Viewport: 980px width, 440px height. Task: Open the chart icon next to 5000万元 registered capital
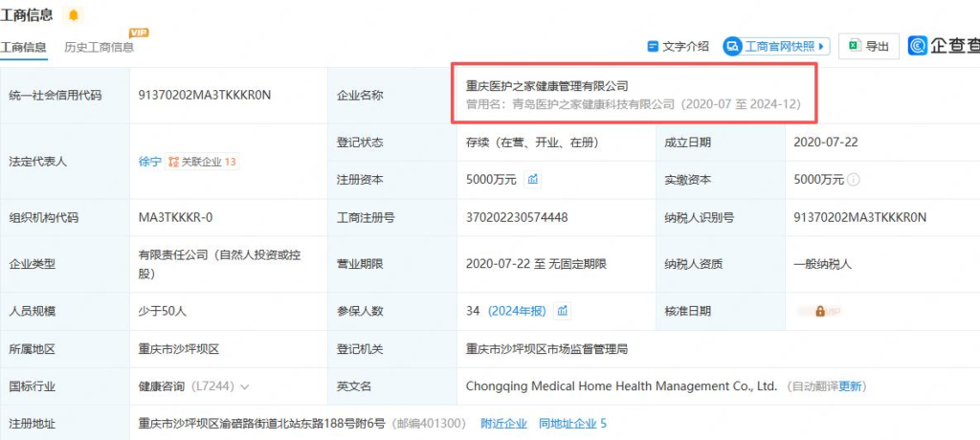point(532,180)
